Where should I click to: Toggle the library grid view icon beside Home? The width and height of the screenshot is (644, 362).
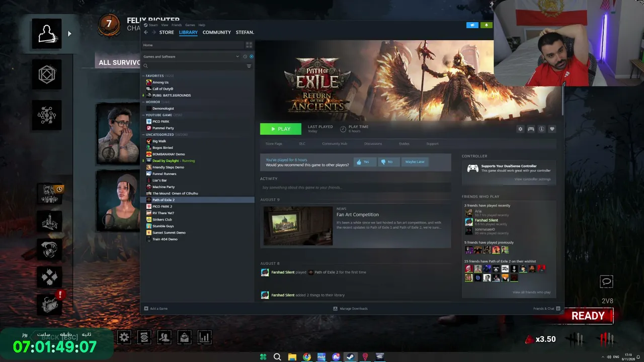[249, 45]
